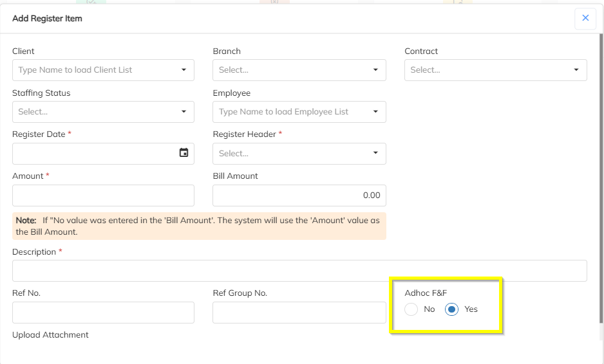Click into the Description text box
The image size is (604, 364).
tap(299, 271)
